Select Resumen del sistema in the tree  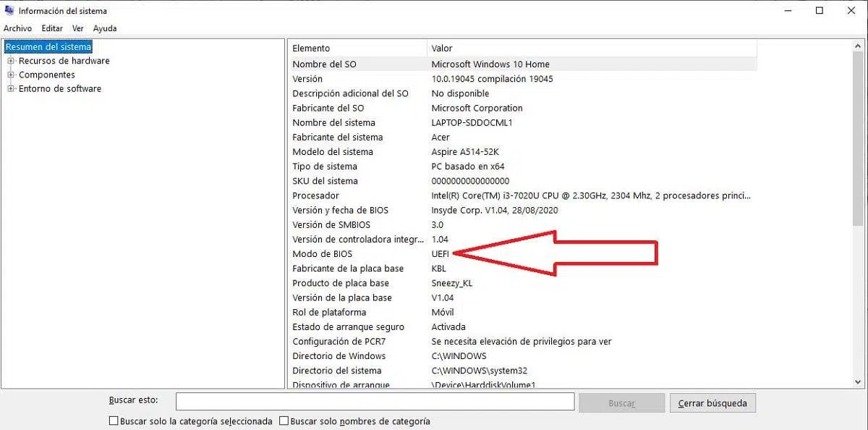pyautogui.click(x=48, y=47)
